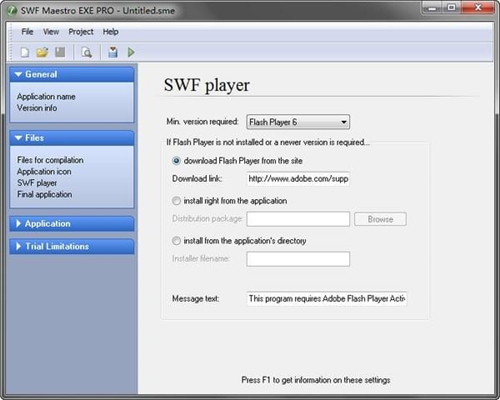Select install from the application's directory

176,241
